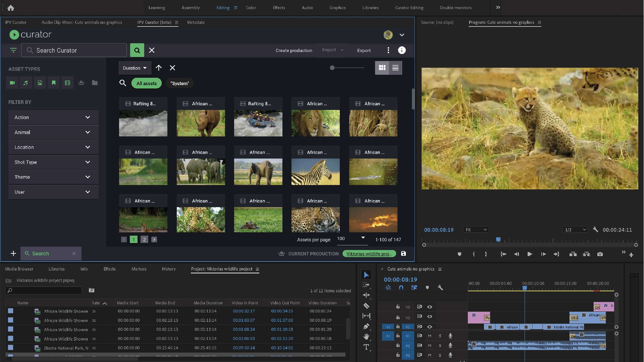Click the Create production button
Viewport: 644px width, 362px height.
(x=294, y=50)
